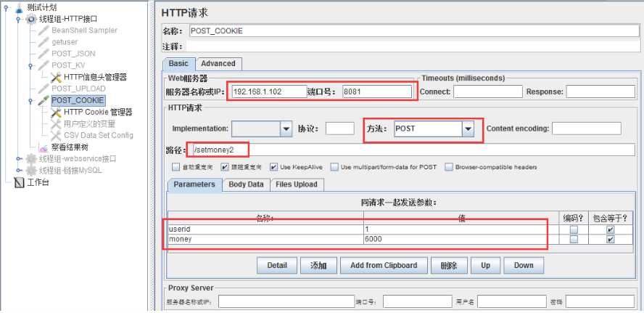
Task: Toggle 编码 checkbox for money row
Action: coord(574,239)
